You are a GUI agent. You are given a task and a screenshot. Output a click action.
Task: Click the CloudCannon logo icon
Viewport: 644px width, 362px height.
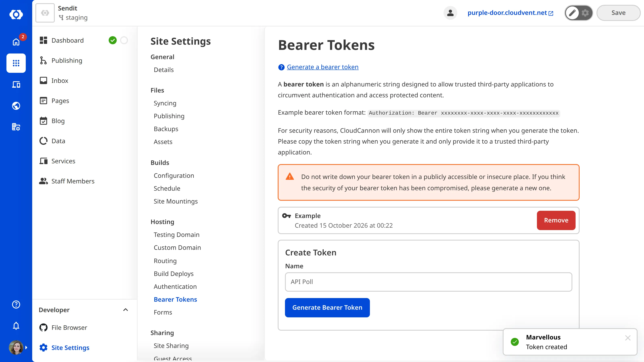[x=16, y=14]
